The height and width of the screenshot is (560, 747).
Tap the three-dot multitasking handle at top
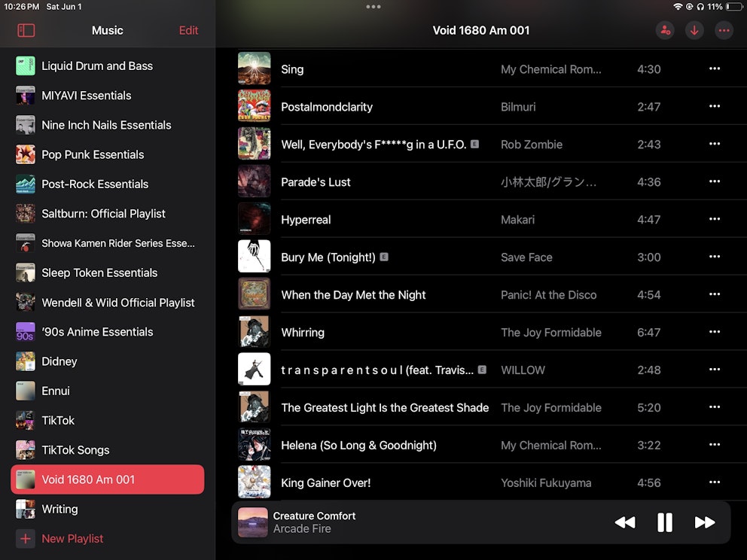(x=373, y=7)
